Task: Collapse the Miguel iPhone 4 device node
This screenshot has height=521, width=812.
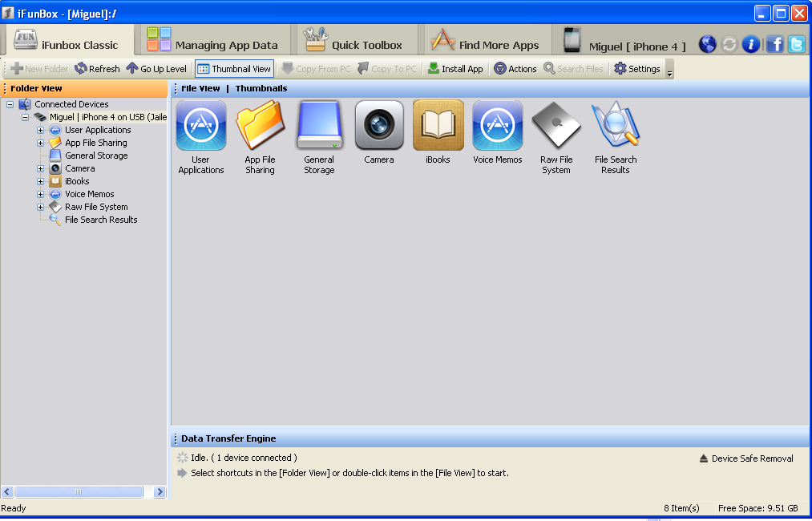Action: (25, 118)
